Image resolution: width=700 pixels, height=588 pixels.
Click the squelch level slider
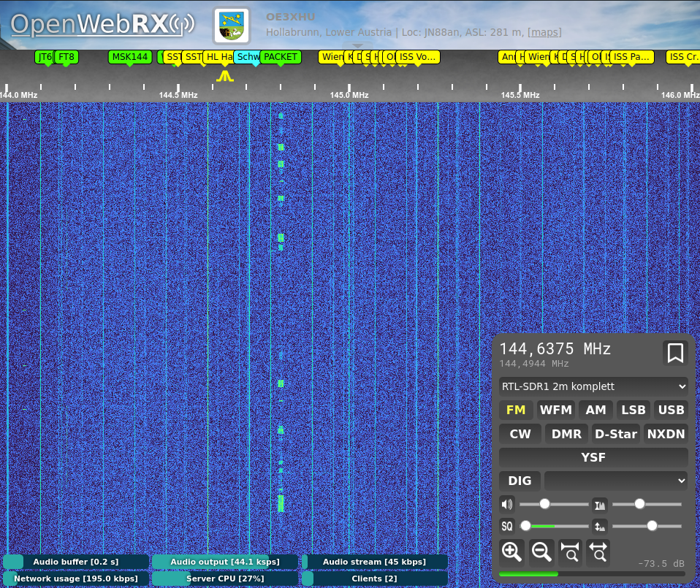coord(555,526)
